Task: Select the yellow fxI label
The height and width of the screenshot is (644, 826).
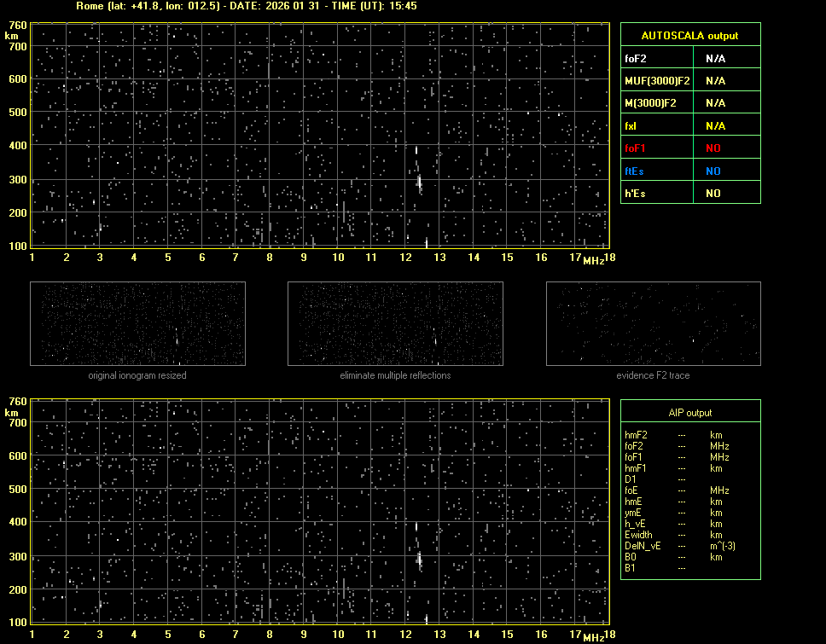Action: (x=632, y=126)
